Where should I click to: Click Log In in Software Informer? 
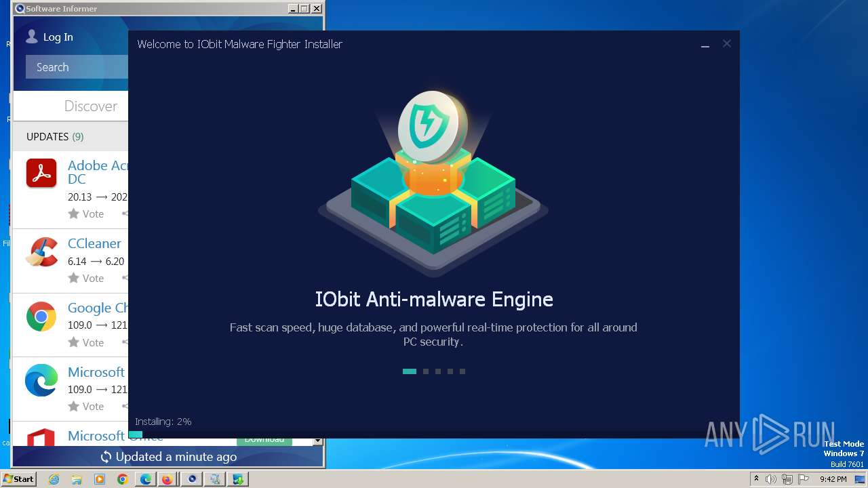point(58,37)
